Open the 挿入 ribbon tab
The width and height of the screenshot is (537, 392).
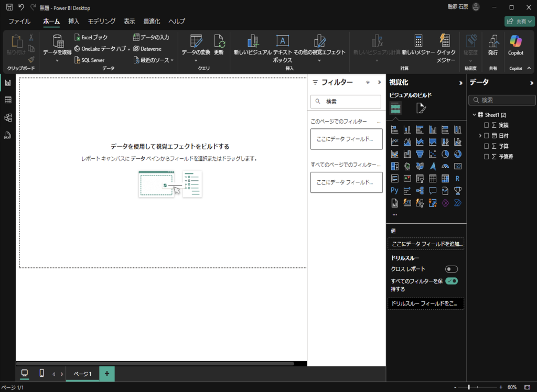[x=74, y=21]
